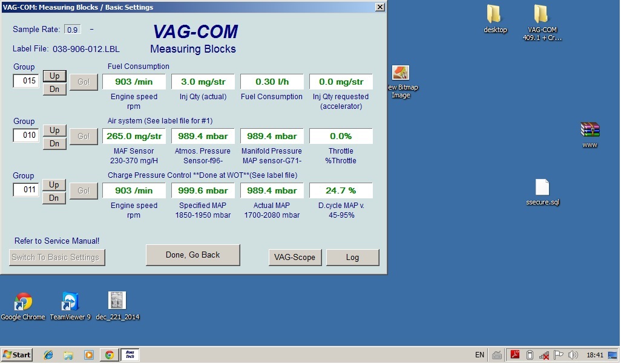Open the Windows Start menu
The height and width of the screenshot is (364, 621).
pos(17,355)
